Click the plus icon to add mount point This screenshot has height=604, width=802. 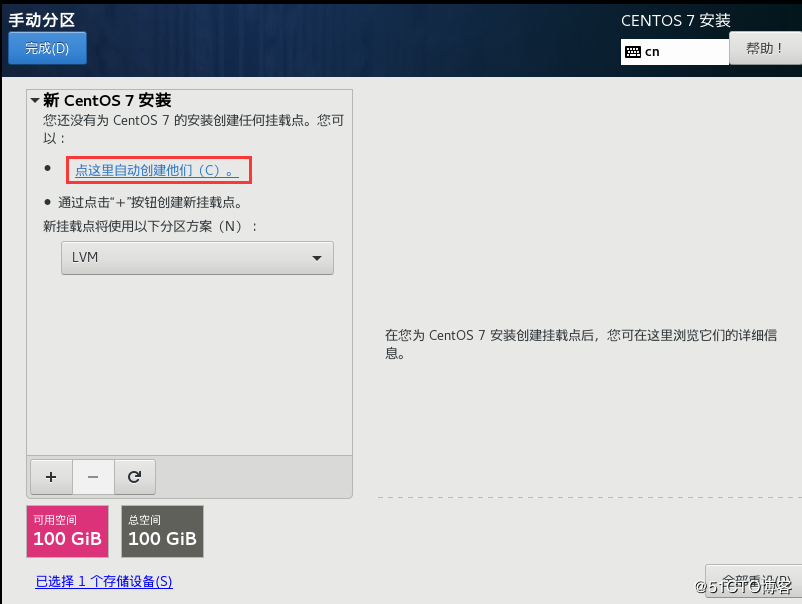[51, 477]
